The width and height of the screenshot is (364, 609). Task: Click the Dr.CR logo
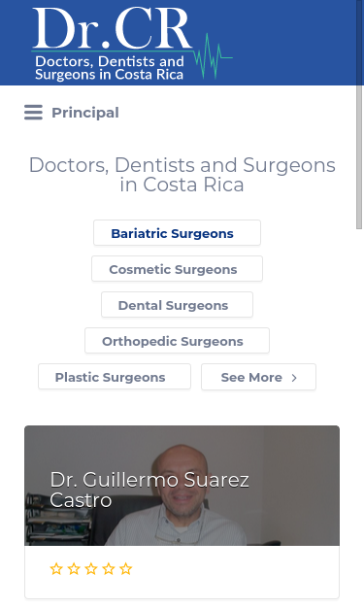[x=132, y=44]
